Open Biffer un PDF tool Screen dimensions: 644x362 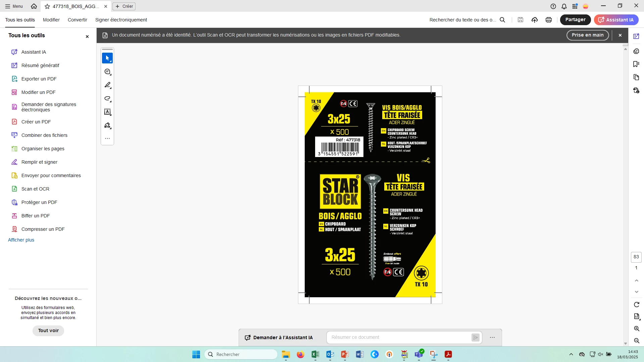click(x=36, y=216)
